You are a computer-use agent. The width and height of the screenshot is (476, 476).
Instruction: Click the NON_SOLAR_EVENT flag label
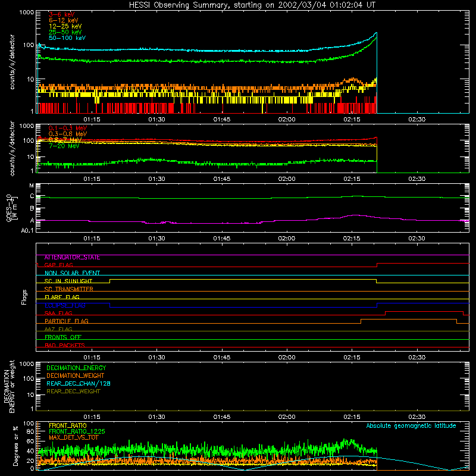point(72,273)
